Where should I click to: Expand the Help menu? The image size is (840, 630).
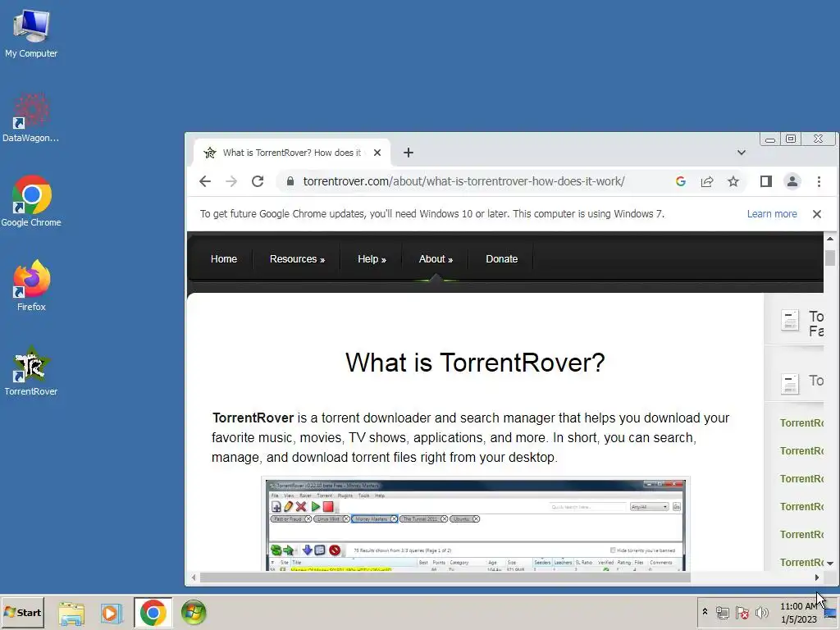(x=372, y=259)
